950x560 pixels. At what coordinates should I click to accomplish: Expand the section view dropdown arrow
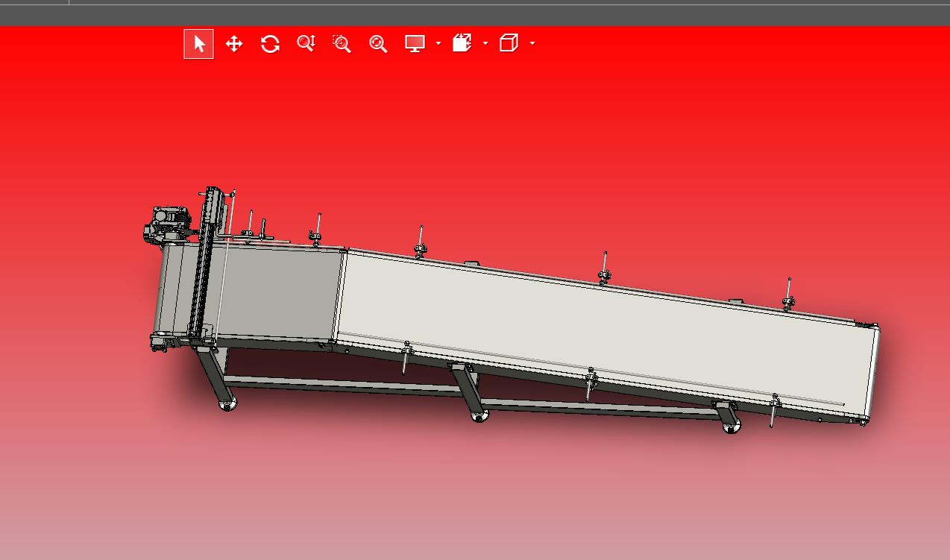point(485,44)
